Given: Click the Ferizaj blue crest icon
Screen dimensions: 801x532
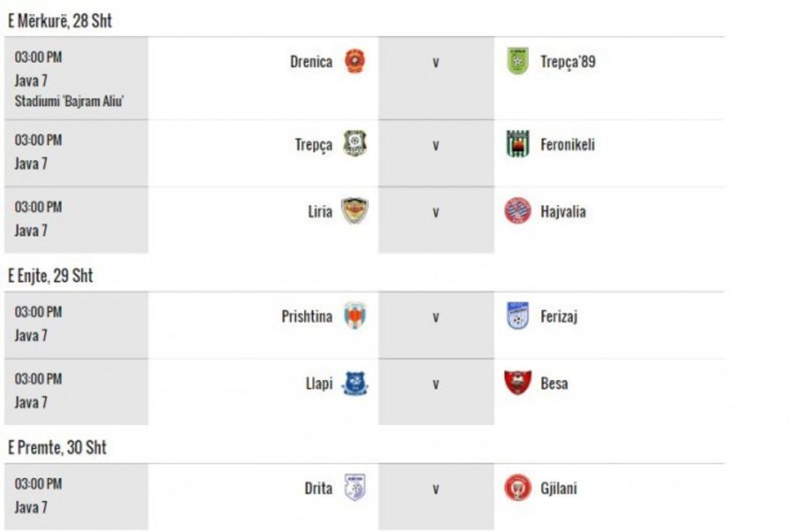Looking at the screenshot, I should point(517,315).
